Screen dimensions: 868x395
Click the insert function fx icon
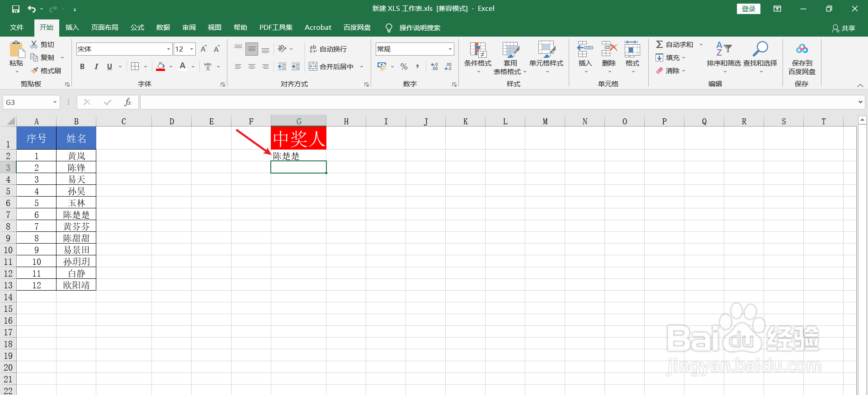127,102
